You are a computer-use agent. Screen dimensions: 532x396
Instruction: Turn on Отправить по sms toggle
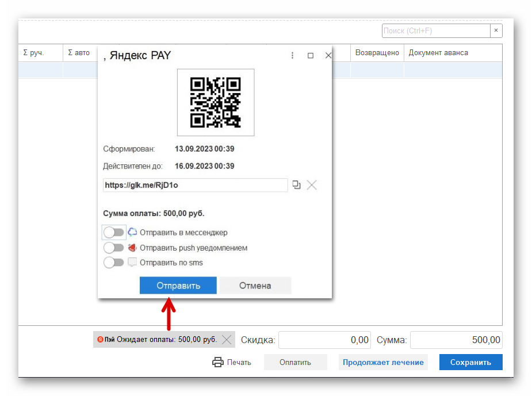click(114, 263)
